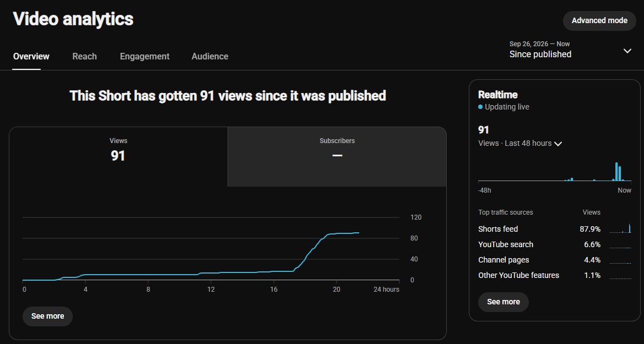Click the Sep 26, 2026 — Now date text
This screenshot has height=344, width=644.
coord(539,44)
